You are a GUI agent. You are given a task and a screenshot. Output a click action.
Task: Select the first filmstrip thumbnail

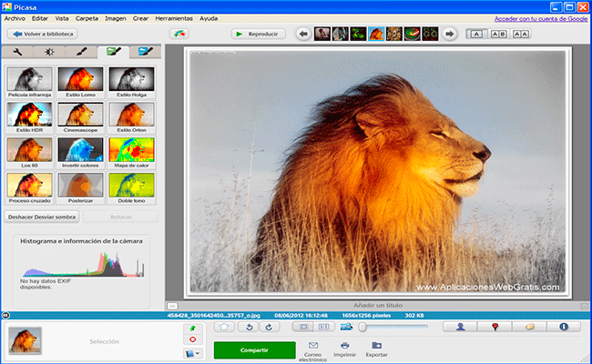click(322, 34)
